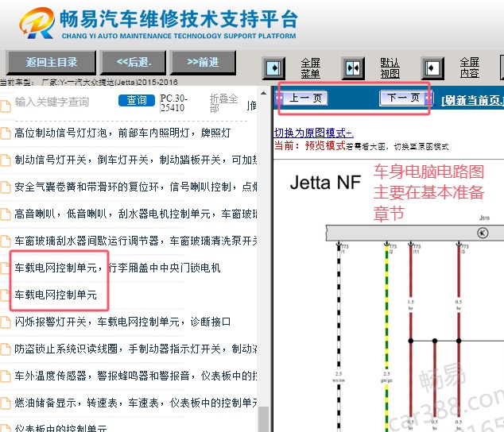Go back with the <<后退 button
Image resolution: width=504 pixels, height=432 pixels.
[x=134, y=62]
